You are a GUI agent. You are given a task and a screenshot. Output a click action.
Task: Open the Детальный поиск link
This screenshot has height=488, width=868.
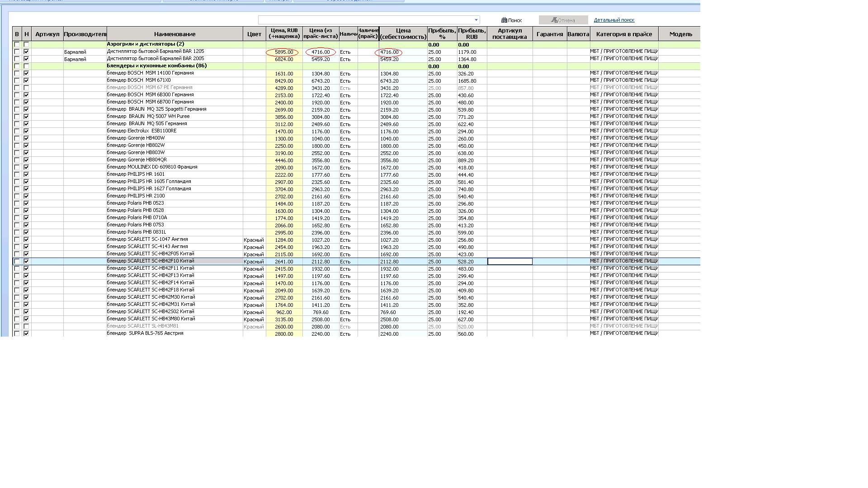pos(614,20)
